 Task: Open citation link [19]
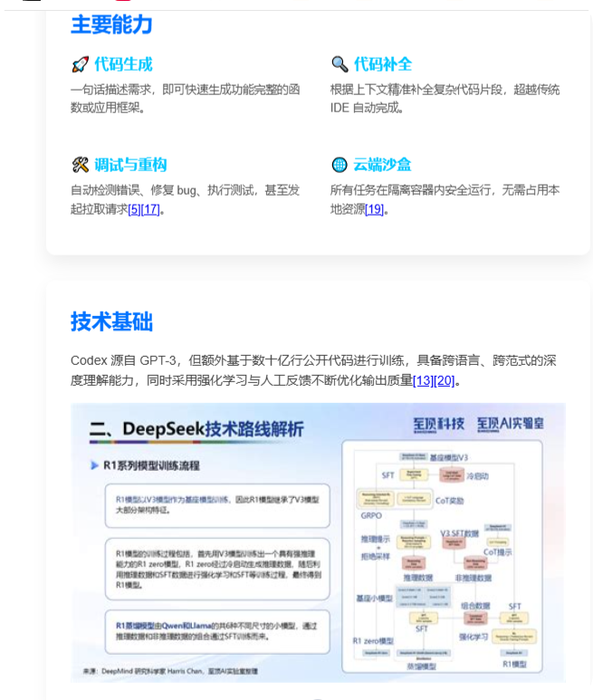(x=375, y=209)
